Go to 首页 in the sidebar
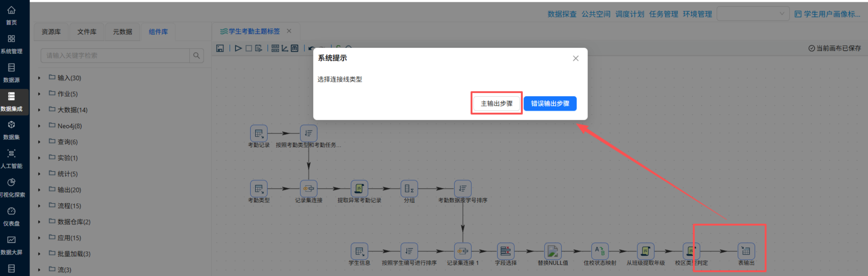The width and height of the screenshot is (868, 276). [11, 15]
